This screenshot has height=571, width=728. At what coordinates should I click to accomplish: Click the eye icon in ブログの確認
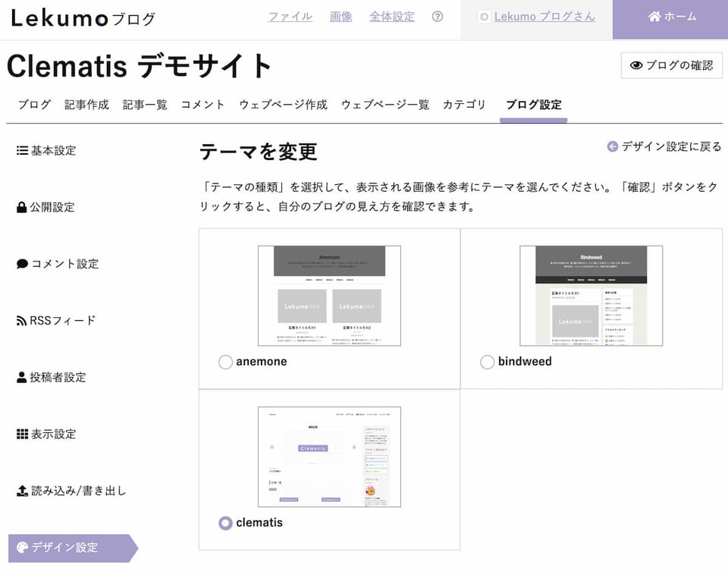[x=635, y=65]
